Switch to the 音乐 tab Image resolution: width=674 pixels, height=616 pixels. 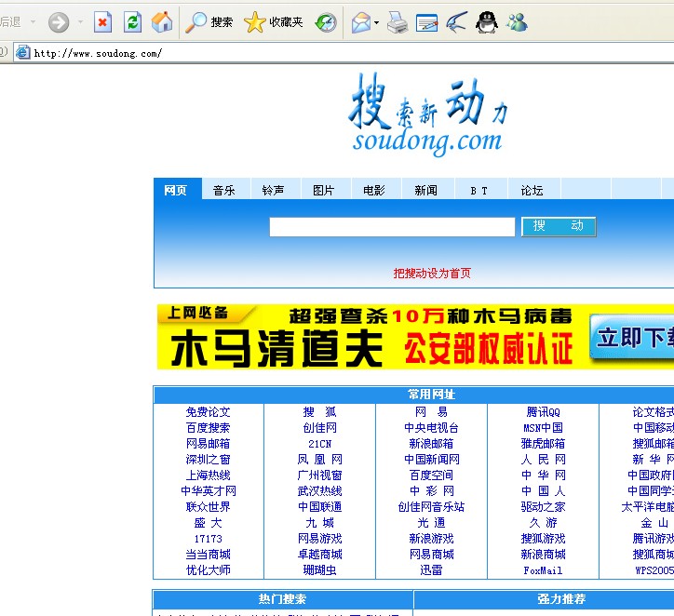224,190
